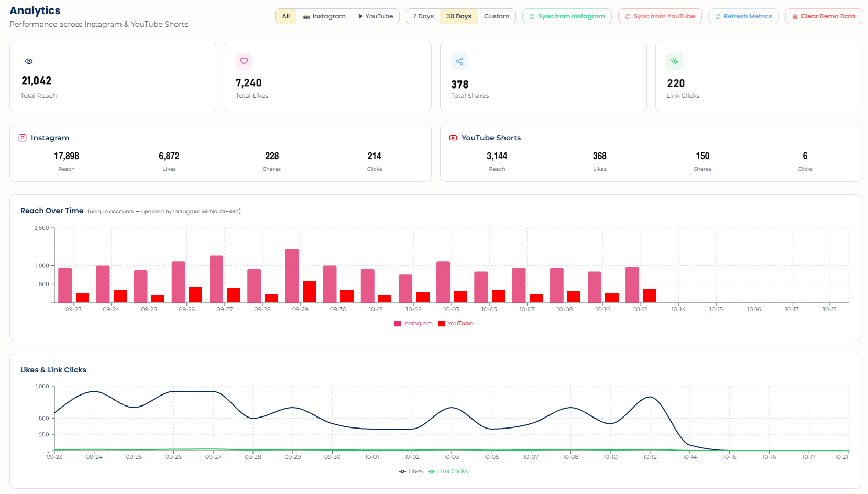Click the Reach Over Time heading
This screenshot has height=494, width=868.
click(x=52, y=211)
